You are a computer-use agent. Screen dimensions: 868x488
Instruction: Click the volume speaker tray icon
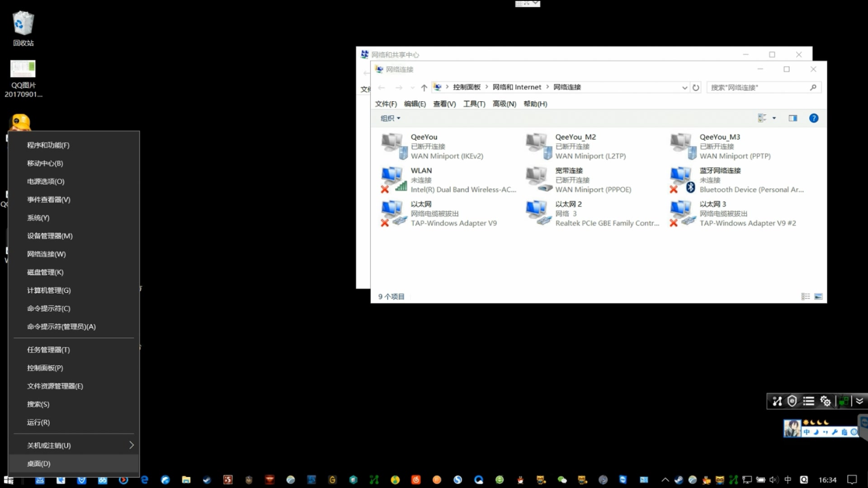[774, 479]
